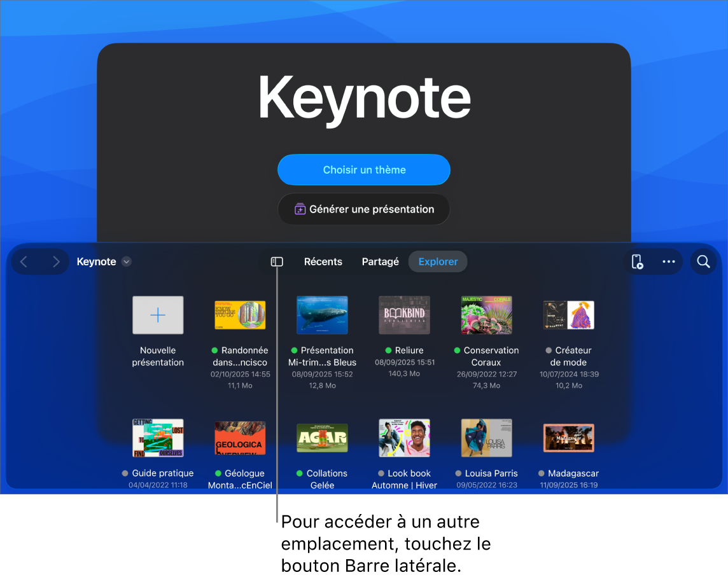Click the Choisir un thème button
Image resolution: width=728 pixels, height=577 pixels.
[x=364, y=170]
